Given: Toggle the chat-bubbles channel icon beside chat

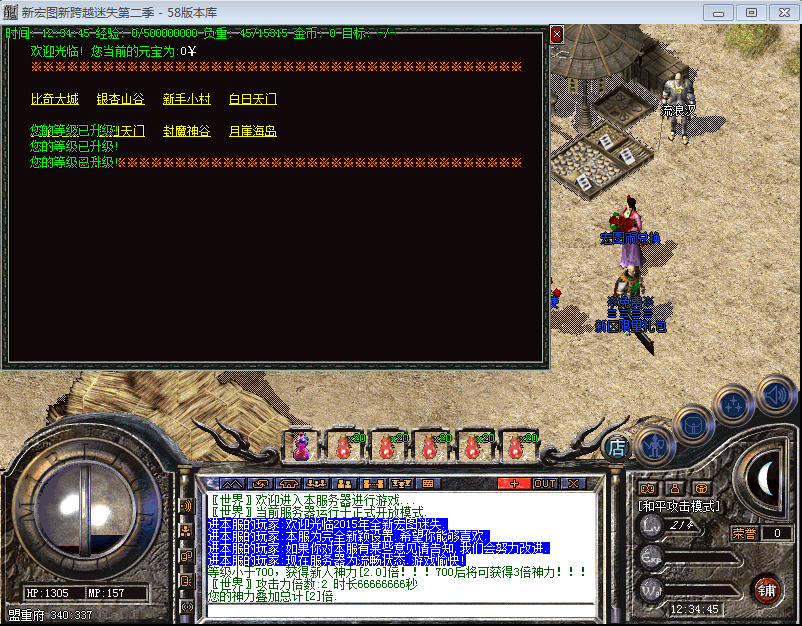Looking at the screenshot, I should point(186,556).
